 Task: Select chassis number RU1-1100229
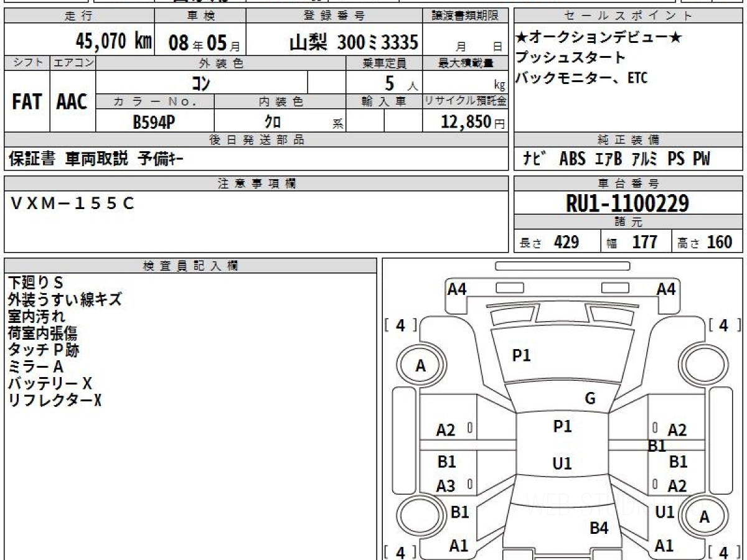(x=627, y=203)
